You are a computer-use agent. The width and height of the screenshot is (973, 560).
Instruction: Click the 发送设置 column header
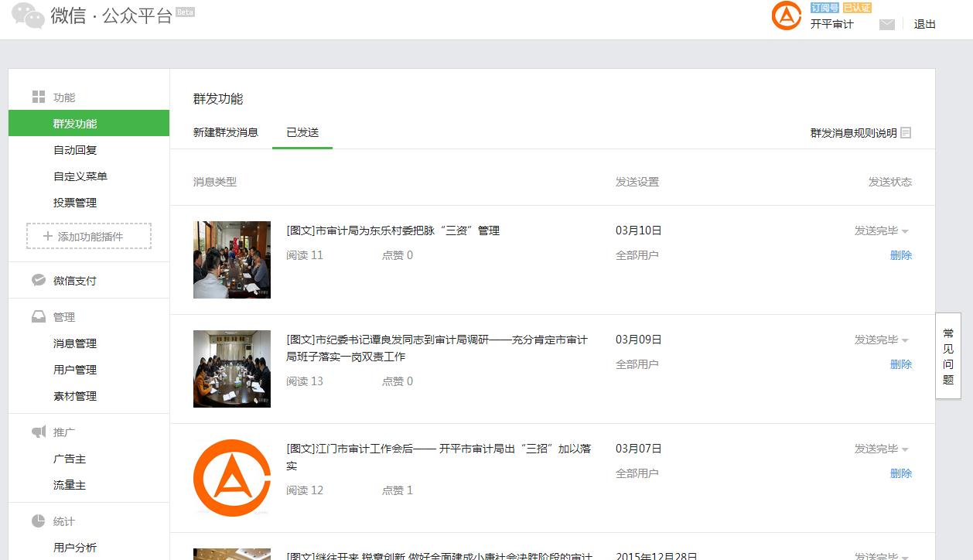click(x=637, y=182)
